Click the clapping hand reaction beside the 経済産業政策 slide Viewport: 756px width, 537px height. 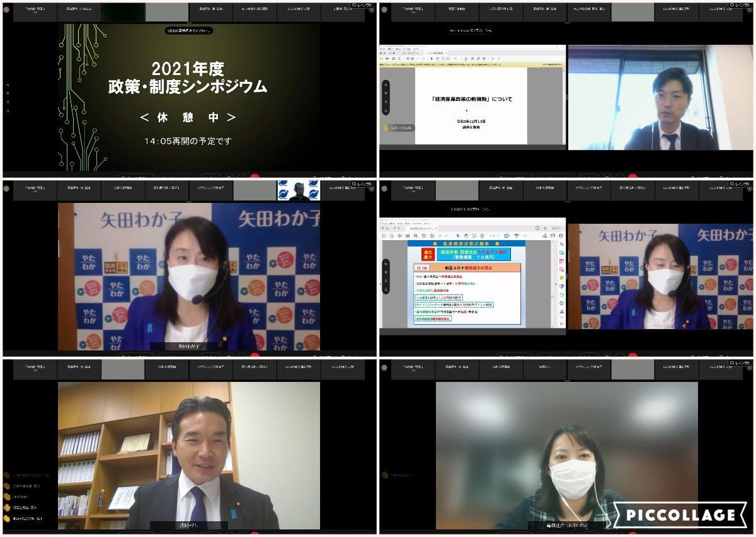pyautogui.click(x=386, y=127)
